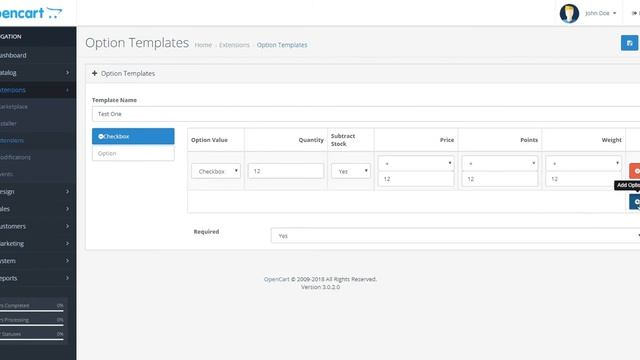Click Option Templates breadcrumb link
This screenshot has width=640, height=360.
tap(282, 45)
